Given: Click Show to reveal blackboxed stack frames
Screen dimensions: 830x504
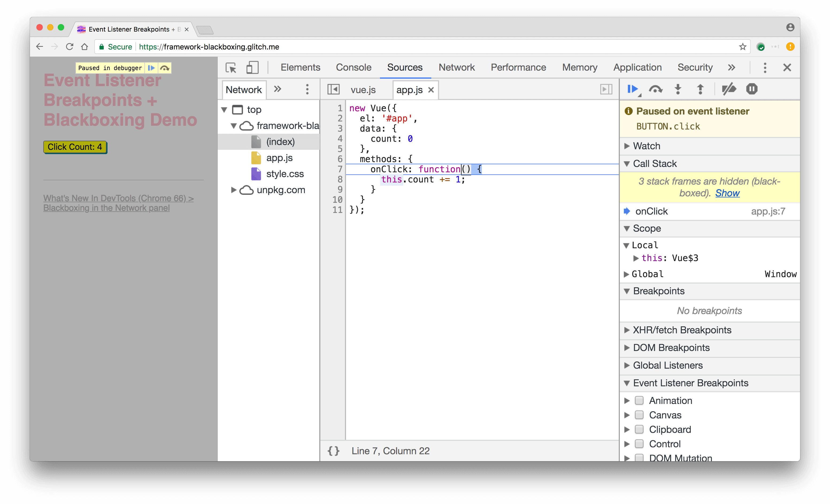Looking at the screenshot, I should click(x=727, y=193).
